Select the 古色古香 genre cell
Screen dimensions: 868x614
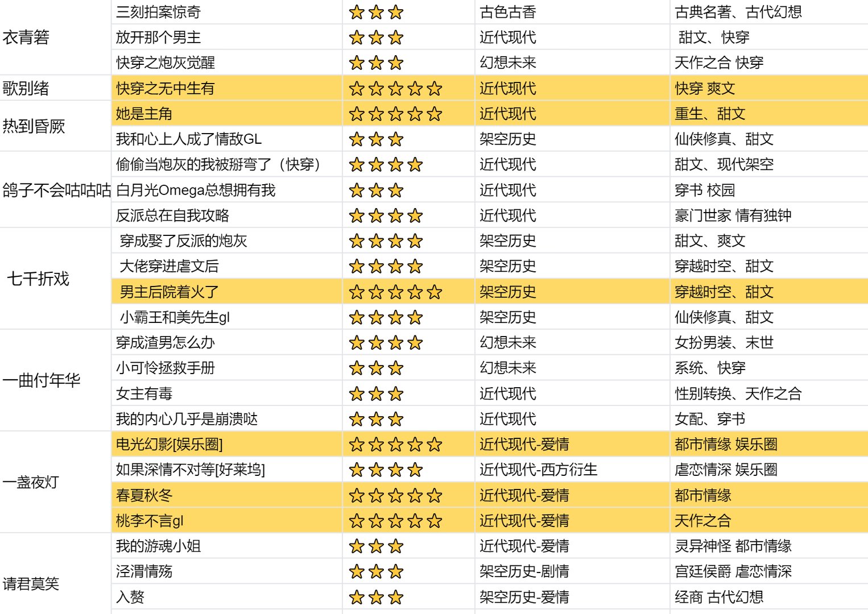[507, 13]
